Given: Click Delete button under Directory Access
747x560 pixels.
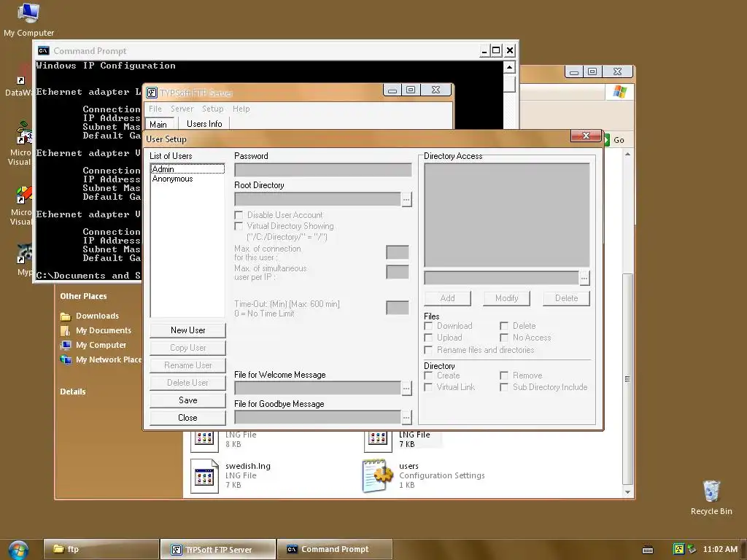Looking at the screenshot, I should pos(566,298).
